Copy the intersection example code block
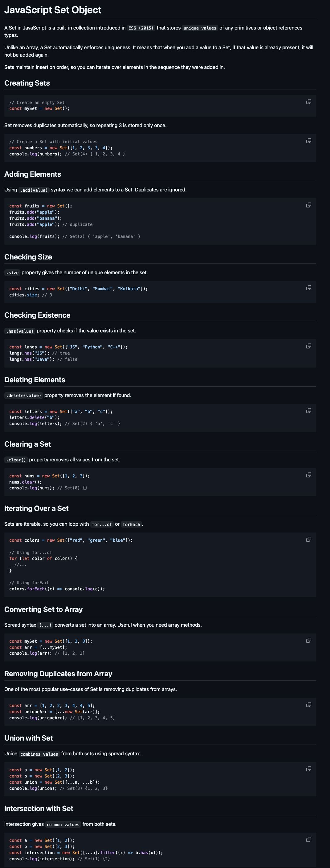 pos(308,839)
